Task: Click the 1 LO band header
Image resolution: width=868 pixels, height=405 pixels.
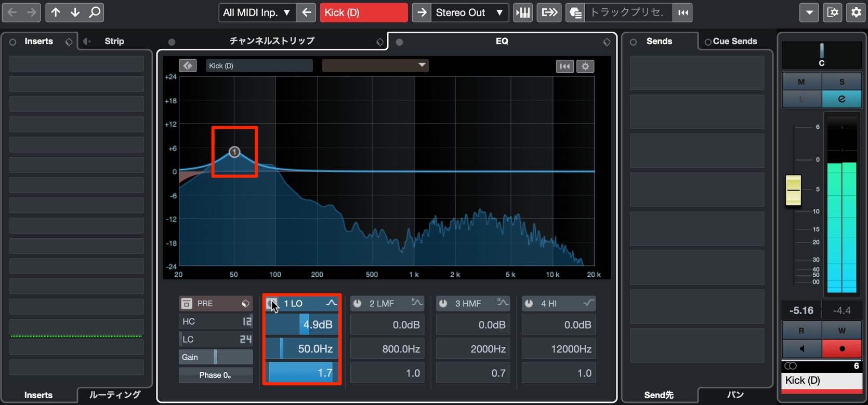Action: [302, 303]
